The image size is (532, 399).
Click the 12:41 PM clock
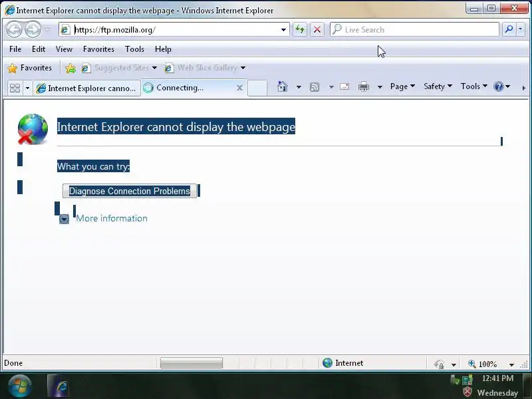pos(497,378)
